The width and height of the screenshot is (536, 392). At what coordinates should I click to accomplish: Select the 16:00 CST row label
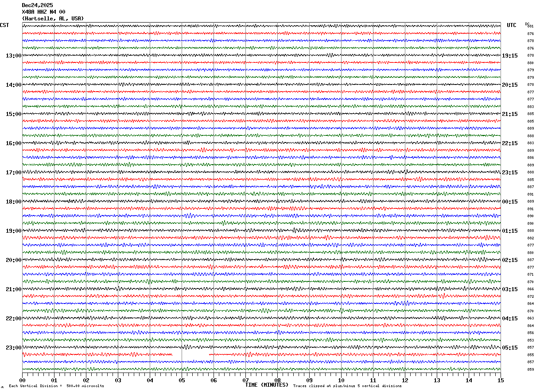point(13,143)
